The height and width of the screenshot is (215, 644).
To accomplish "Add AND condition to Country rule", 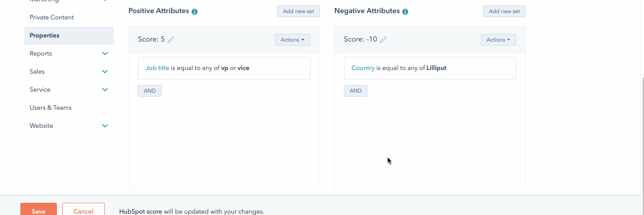I will [356, 91].
